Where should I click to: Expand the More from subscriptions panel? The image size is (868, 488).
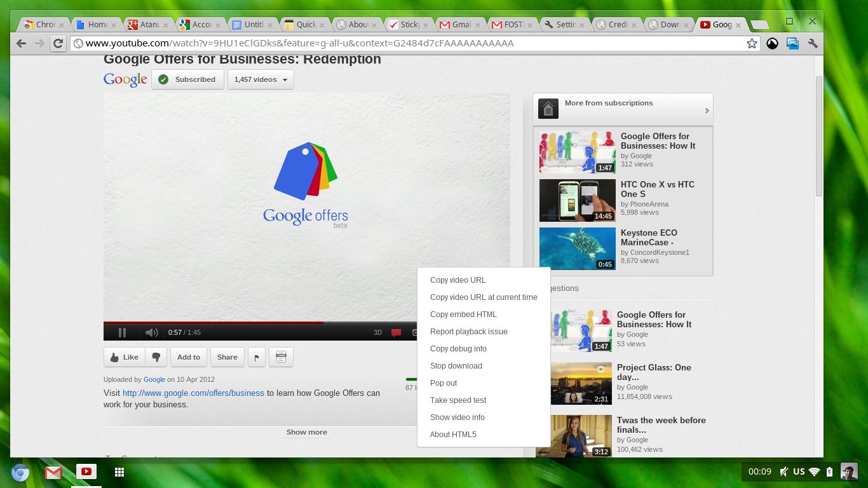tap(623, 109)
